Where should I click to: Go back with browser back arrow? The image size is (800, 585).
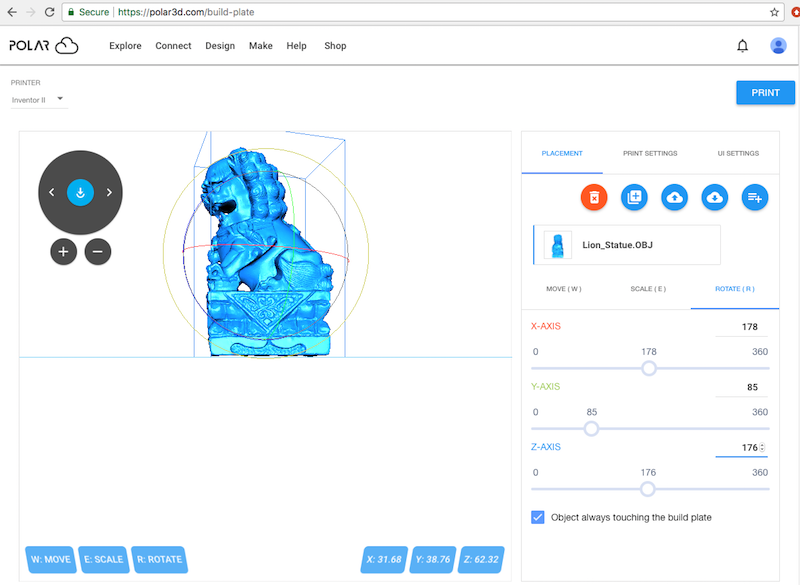[x=12, y=12]
